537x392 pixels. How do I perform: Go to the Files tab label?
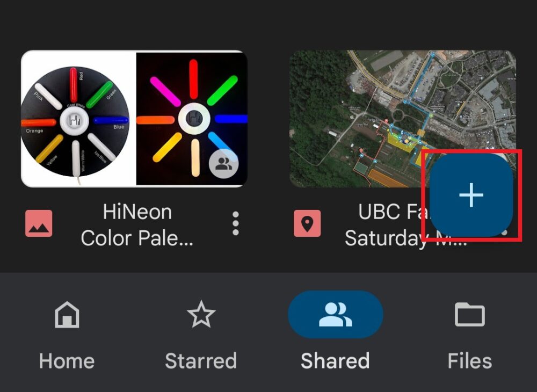[469, 361]
